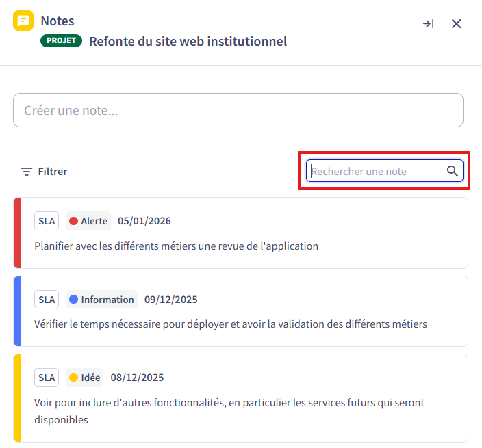The height and width of the screenshot is (448, 482).
Task: Open Refonte du site web institutionnel title
Action: point(188,41)
